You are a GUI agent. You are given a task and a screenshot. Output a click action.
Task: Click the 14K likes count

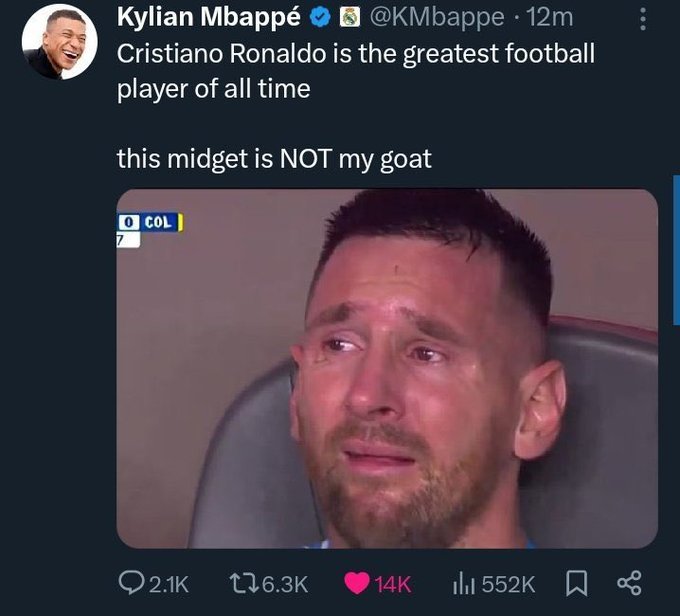[x=393, y=583]
